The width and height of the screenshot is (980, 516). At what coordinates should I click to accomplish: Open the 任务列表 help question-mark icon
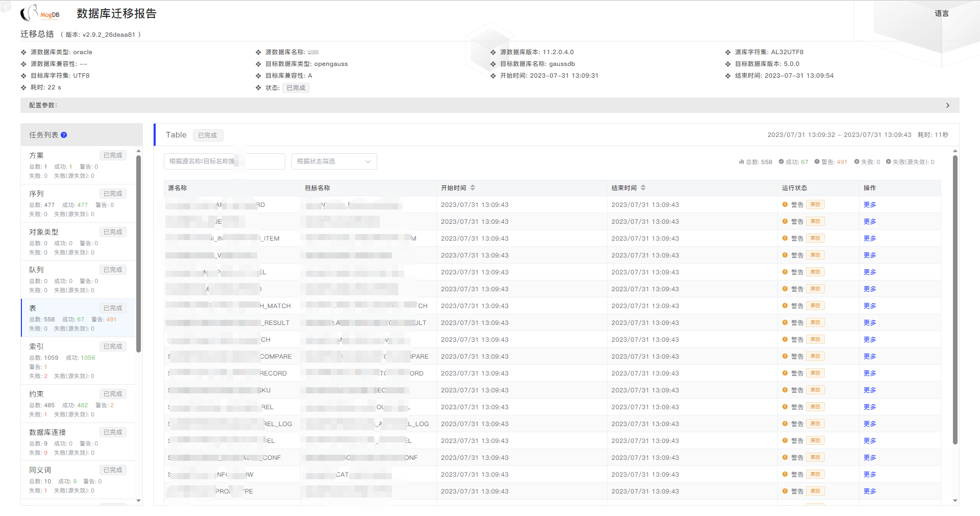[x=64, y=135]
